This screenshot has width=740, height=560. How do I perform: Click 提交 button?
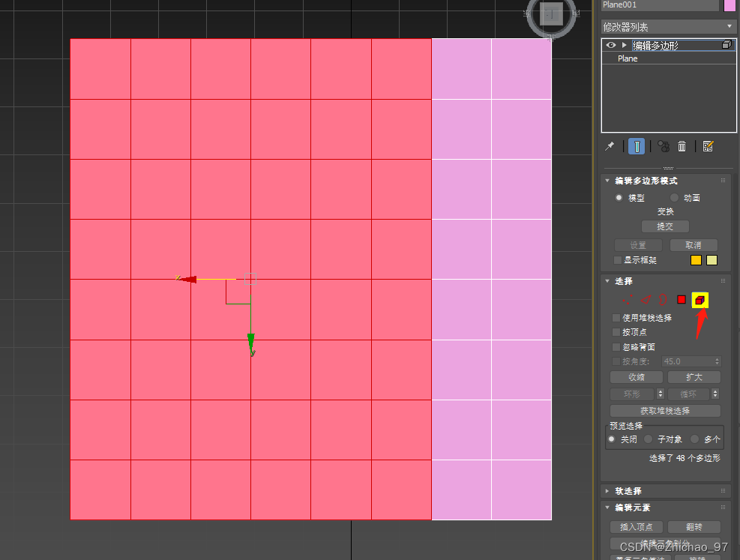coord(665,226)
